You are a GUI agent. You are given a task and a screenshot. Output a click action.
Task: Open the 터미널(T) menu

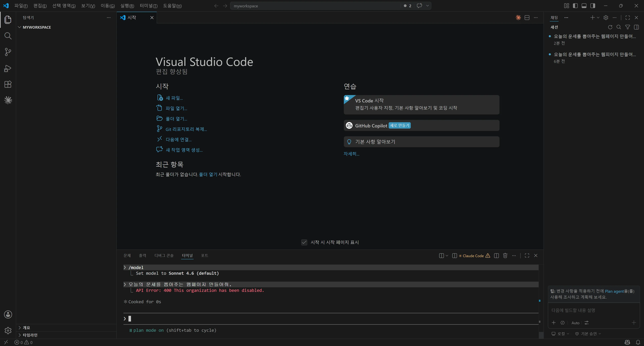point(148,6)
